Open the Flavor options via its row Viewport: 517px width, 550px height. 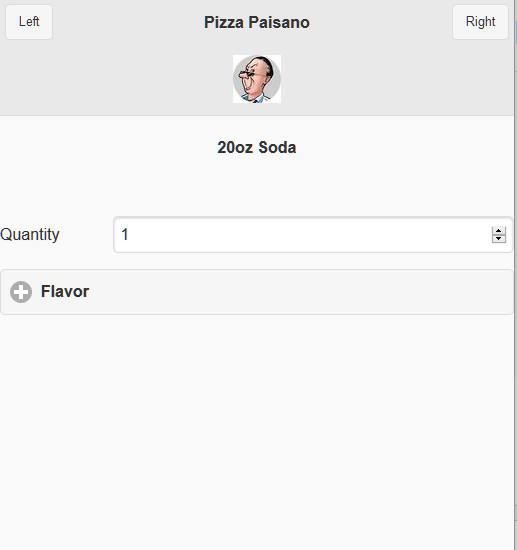click(x=257, y=292)
